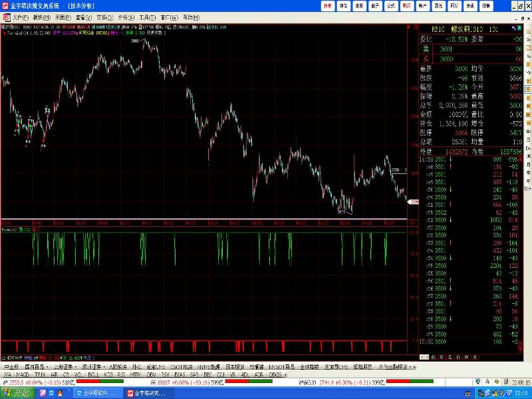Click tick list scrollbar down arrow
532x399 pixels.
coord(521,350)
